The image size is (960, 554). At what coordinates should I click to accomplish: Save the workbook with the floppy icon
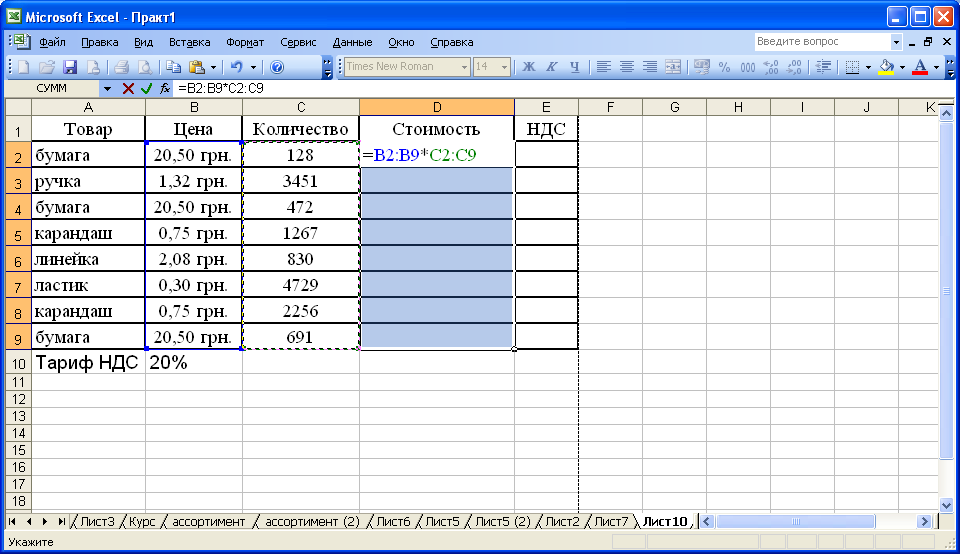click(70, 67)
